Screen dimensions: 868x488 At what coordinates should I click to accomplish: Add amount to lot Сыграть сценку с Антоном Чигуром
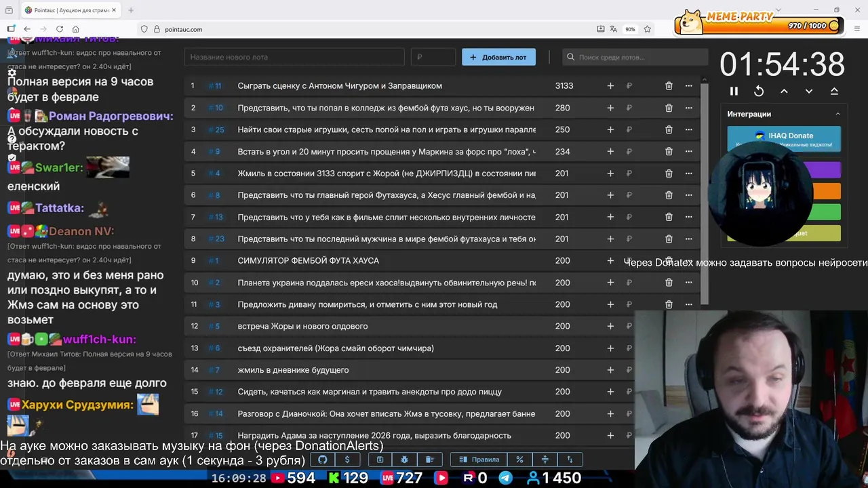(x=610, y=86)
